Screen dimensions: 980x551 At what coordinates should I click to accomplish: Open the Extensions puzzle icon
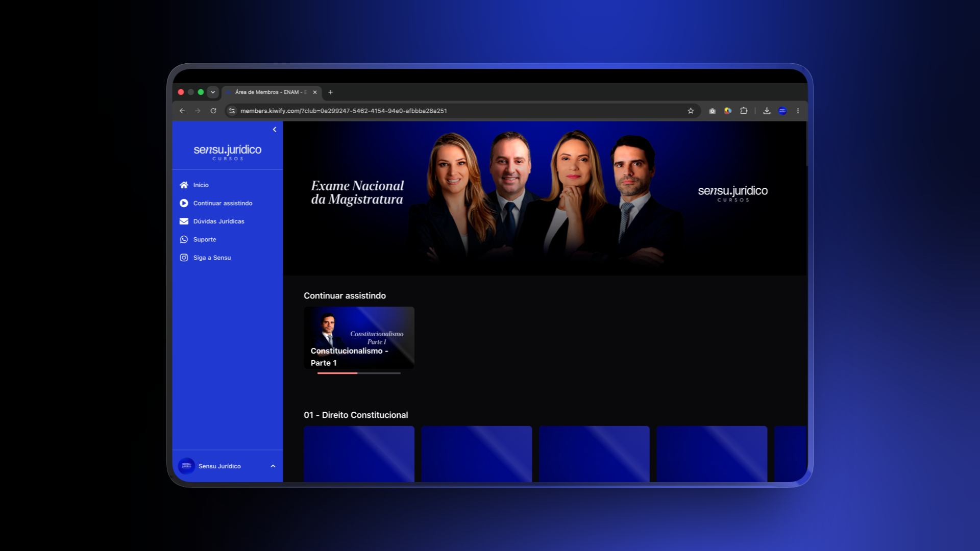[x=744, y=111]
